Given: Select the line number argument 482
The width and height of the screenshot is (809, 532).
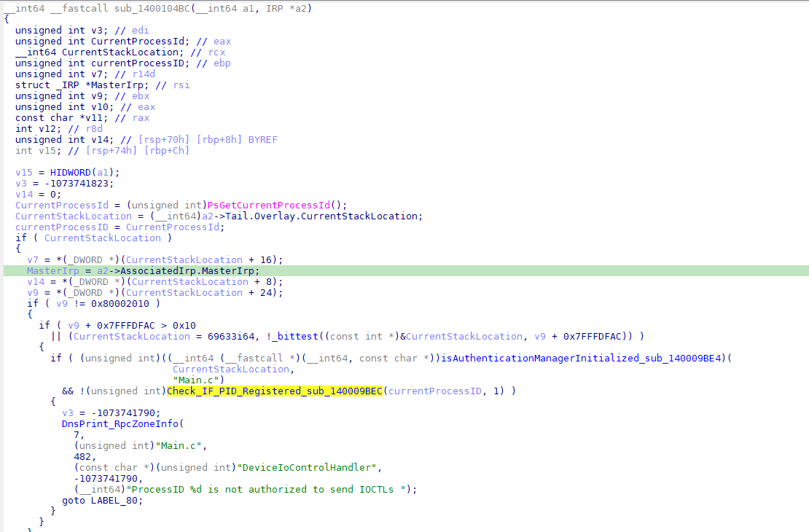Looking at the screenshot, I should click(x=82, y=457).
